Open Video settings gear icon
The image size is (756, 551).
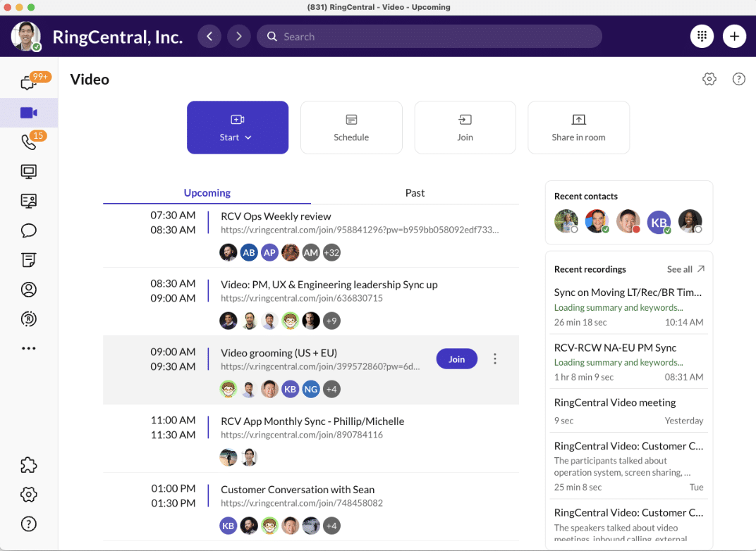tap(709, 79)
